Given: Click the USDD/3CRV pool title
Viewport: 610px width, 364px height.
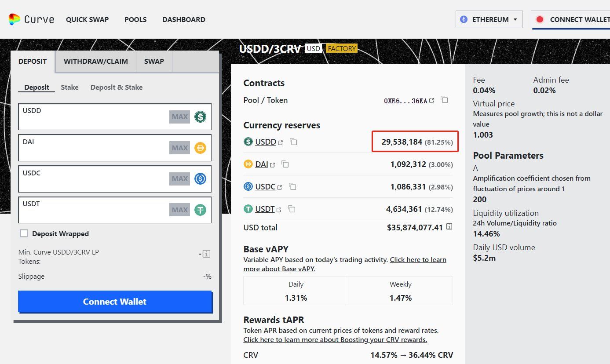Looking at the screenshot, I should (x=270, y=48).
